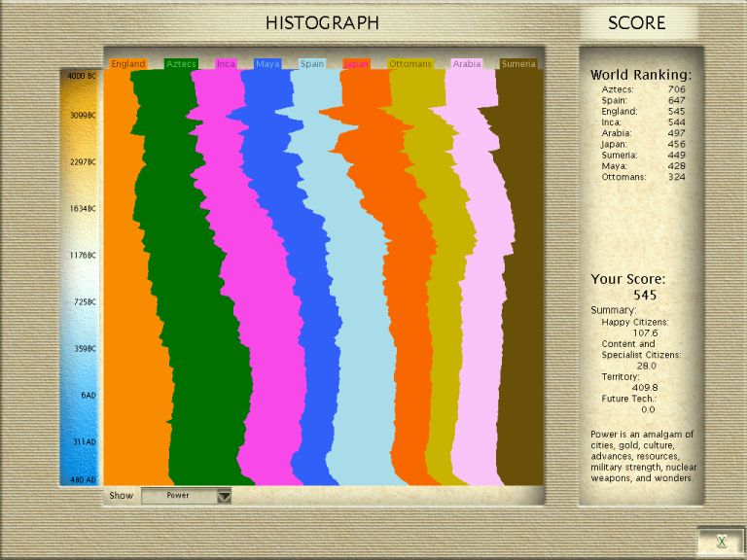The image size is (747, 560).
Task: Click the Your Score value 545
Action: [x=647, y=295]
